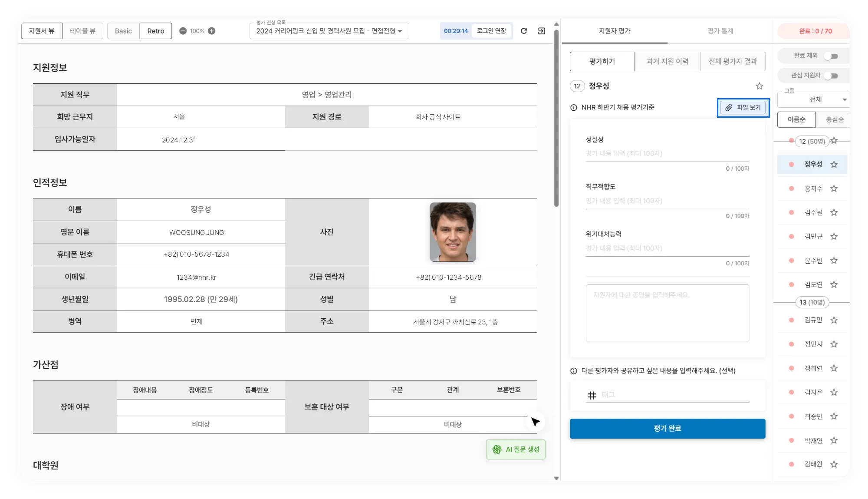Viewport: 868px width, 499px height.
Task: Favorite 홍지수 with the star icon
Action: pyautogui.click(x=834, y=188)
